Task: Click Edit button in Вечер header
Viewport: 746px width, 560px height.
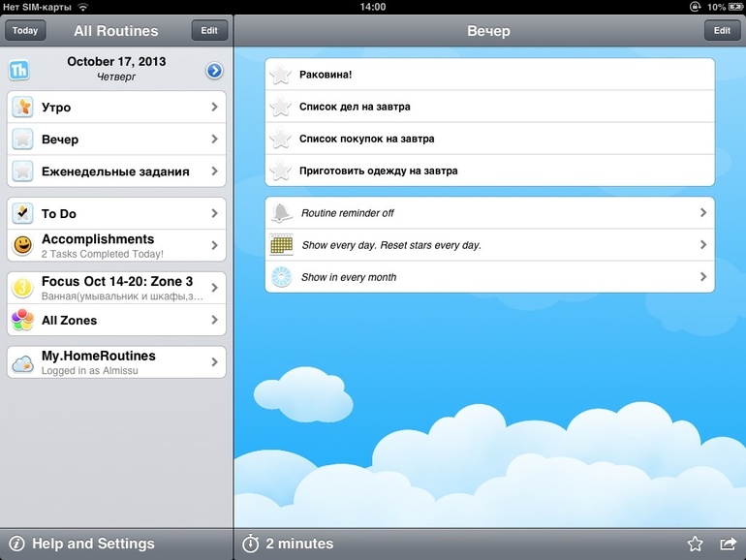Action: (722, 30)
